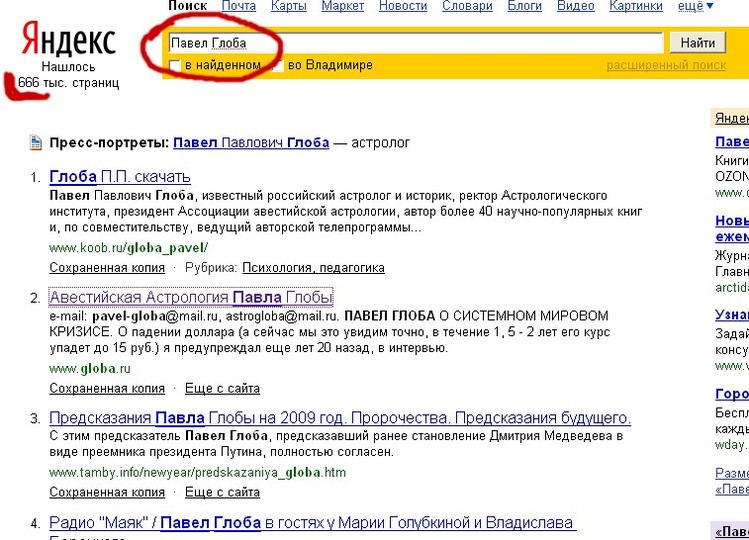Viewport: 749px width, 540px height.
Task: Click 'Еще с сайта' under tamby.info
Action: tap(223, 492)
